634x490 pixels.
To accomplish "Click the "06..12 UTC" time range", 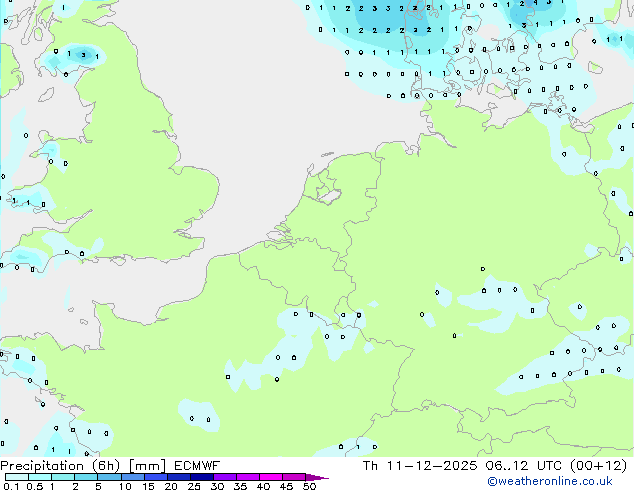I will coord(524,466).
